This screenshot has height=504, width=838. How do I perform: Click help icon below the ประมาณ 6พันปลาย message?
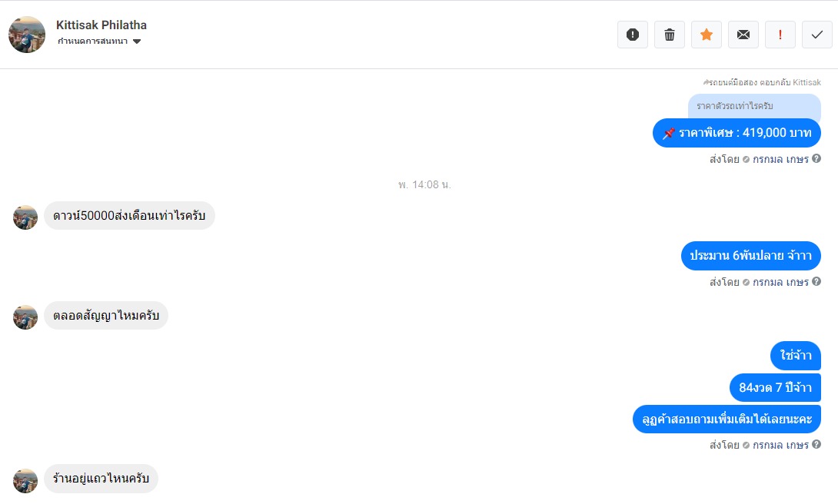816,282
